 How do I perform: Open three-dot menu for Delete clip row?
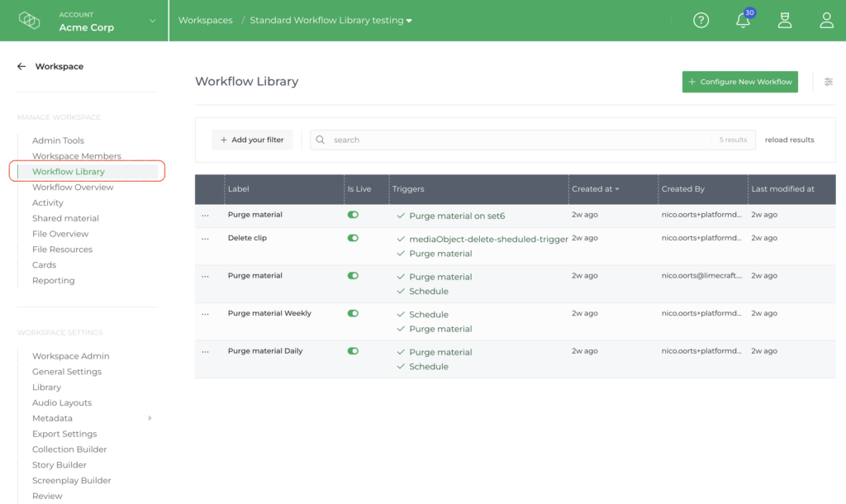(x=205, y=239)
